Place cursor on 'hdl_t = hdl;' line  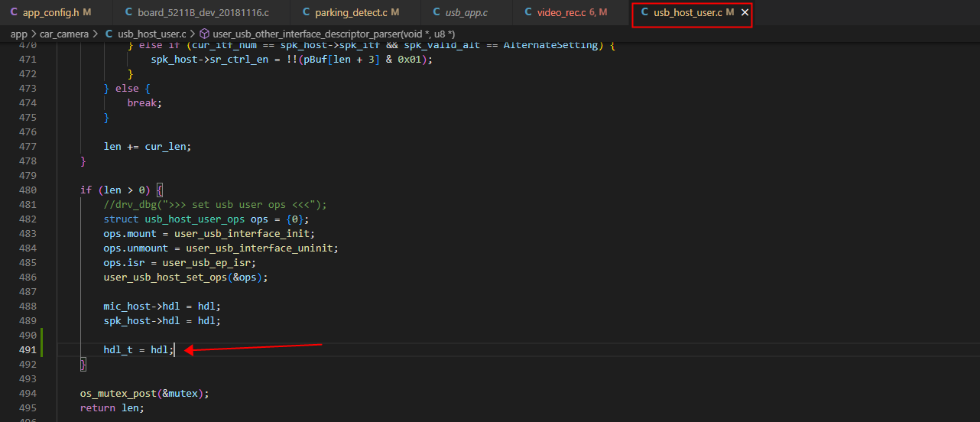point(139,350)
